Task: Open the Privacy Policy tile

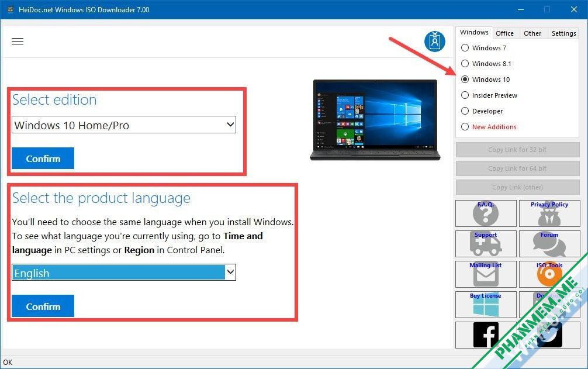Action: [549, 213]
